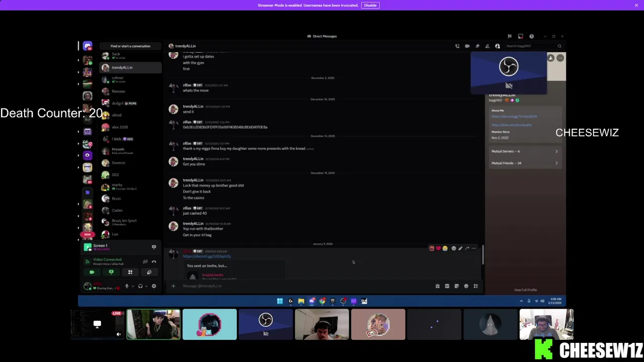The height and width of the screenshot is (362, 644).
Task: Reply arrow icon on hovered message
Action: 467,248
